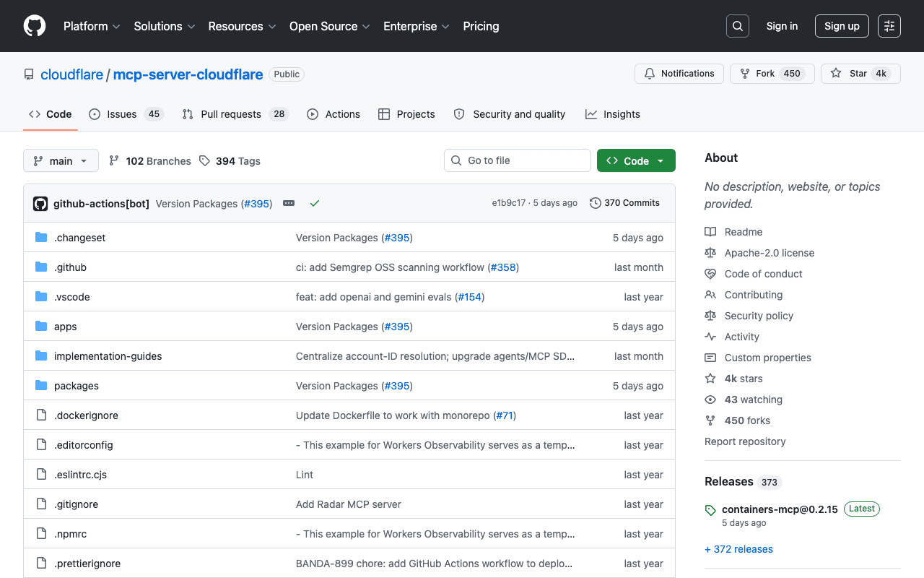
Task: Open the .prettierignore file
Action: [x=87, y=564]
